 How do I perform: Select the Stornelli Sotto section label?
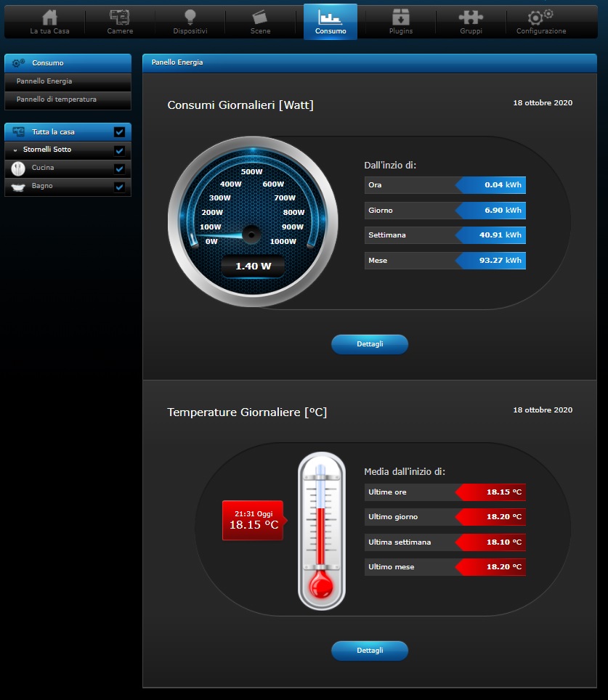pos(47,150)
